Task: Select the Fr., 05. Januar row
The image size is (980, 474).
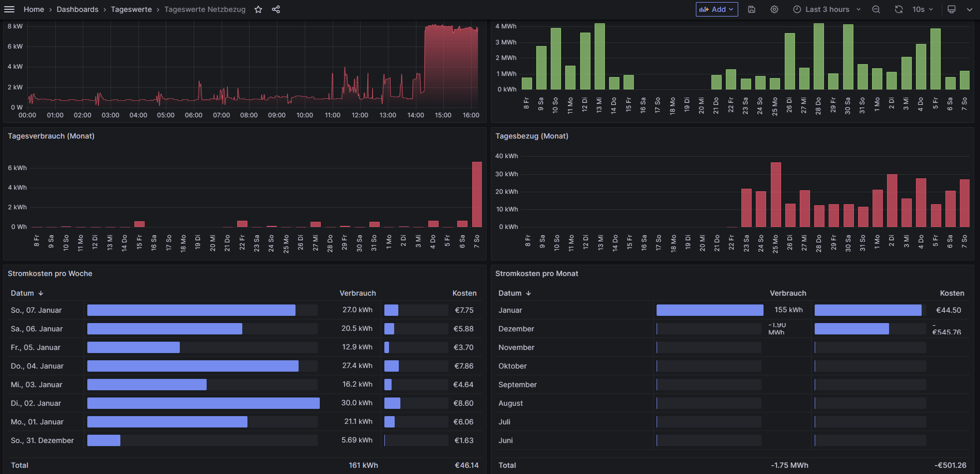Action: point(245,347)
